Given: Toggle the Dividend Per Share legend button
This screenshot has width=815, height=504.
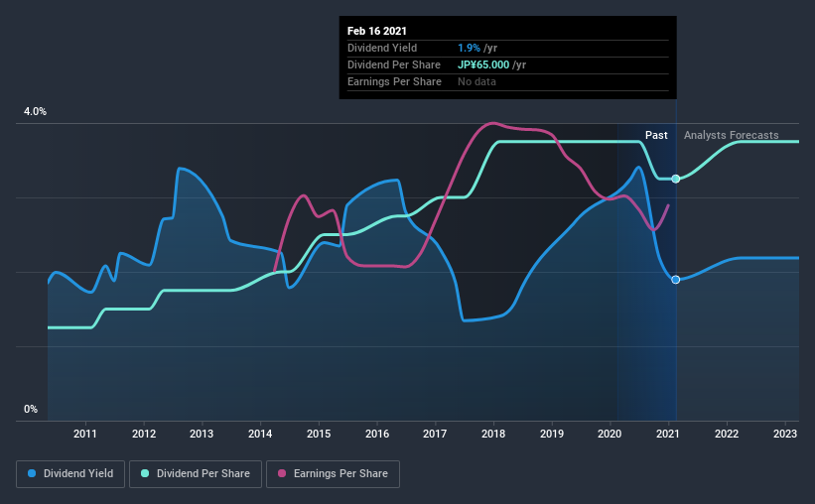Looking at the screenshot, I should click(196, 474).
